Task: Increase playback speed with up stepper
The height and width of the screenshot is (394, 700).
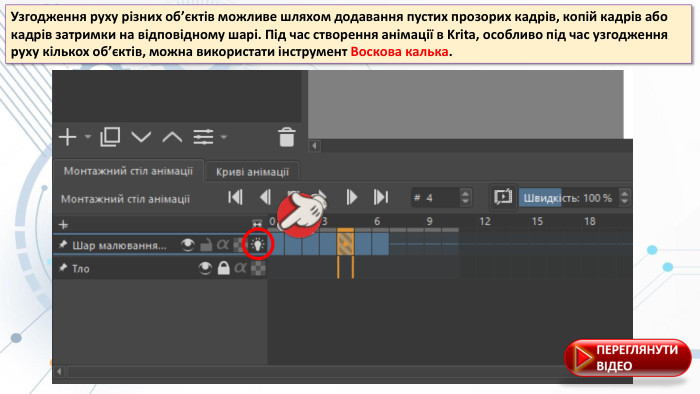Action: click(625, 193)
